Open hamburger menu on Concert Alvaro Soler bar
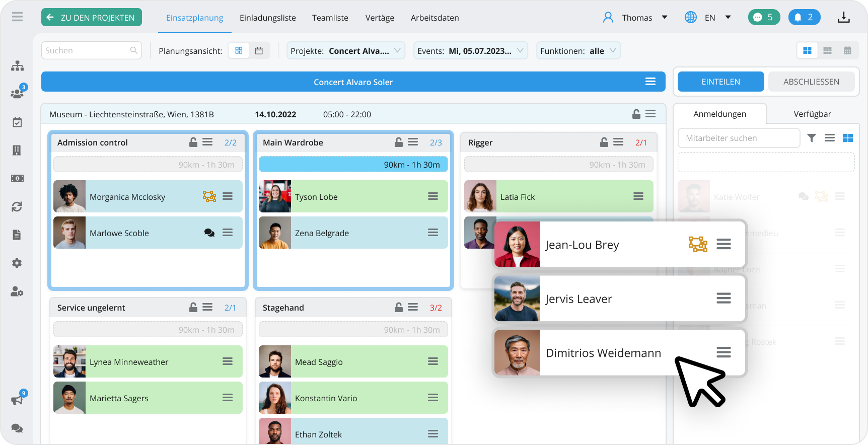Image resolution: width=868 pixels, height=447 pixels. coord(650,82)
